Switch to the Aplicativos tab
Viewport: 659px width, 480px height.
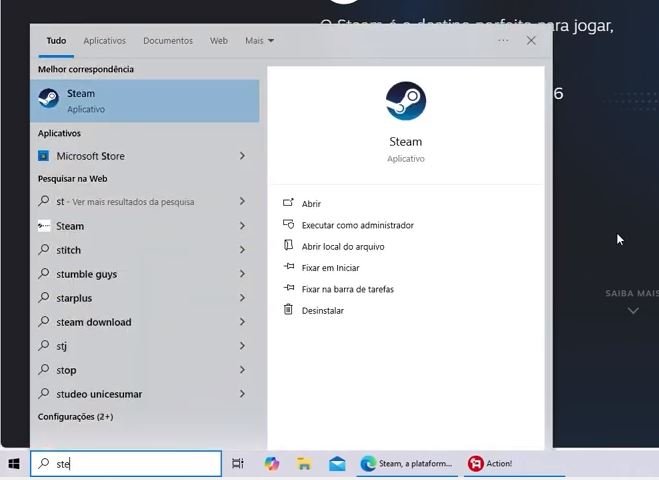[105, 41]
